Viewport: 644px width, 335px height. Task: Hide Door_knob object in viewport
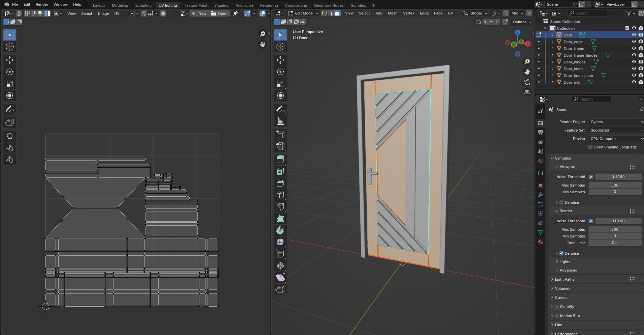point(634,69)
